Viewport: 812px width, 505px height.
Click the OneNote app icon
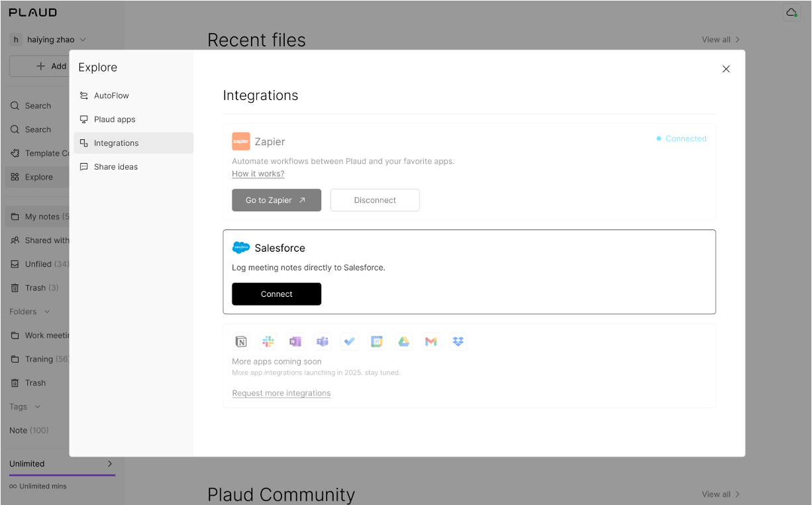[295, 342]
